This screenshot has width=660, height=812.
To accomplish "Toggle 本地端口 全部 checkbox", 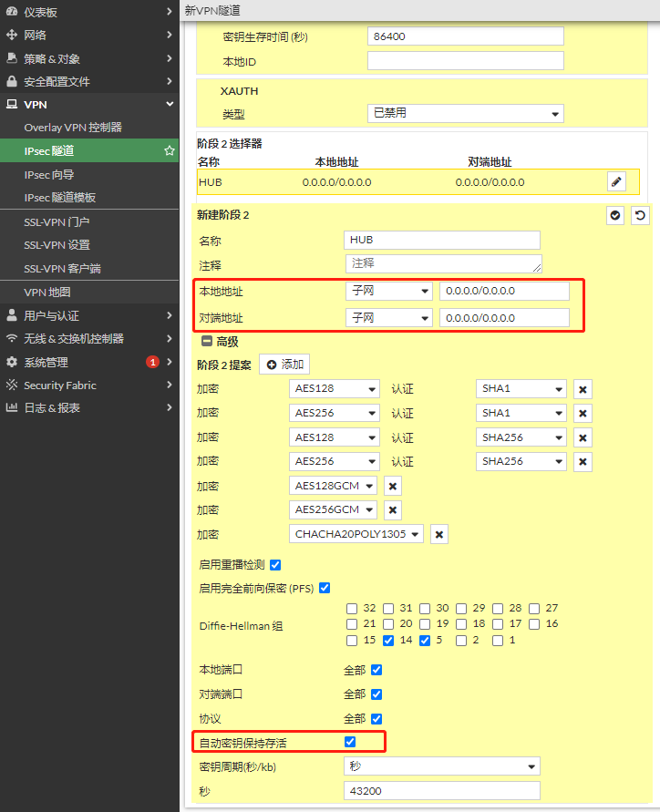I will point(376,670).
